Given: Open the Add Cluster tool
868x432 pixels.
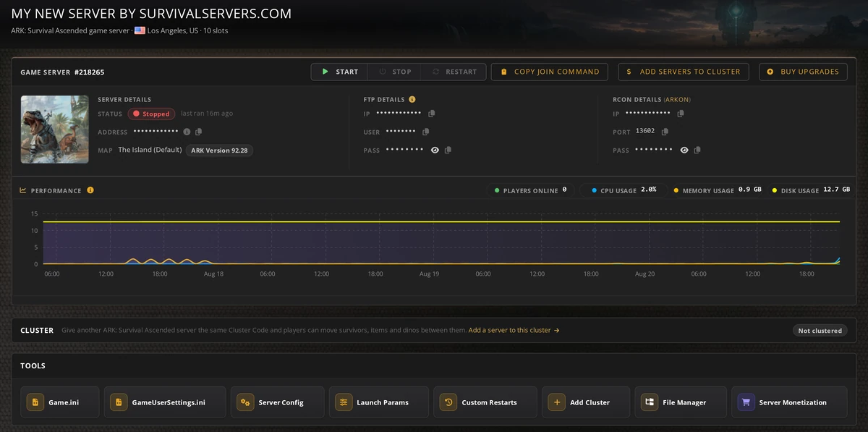Looking at the screenshot, I should point(585,402).
